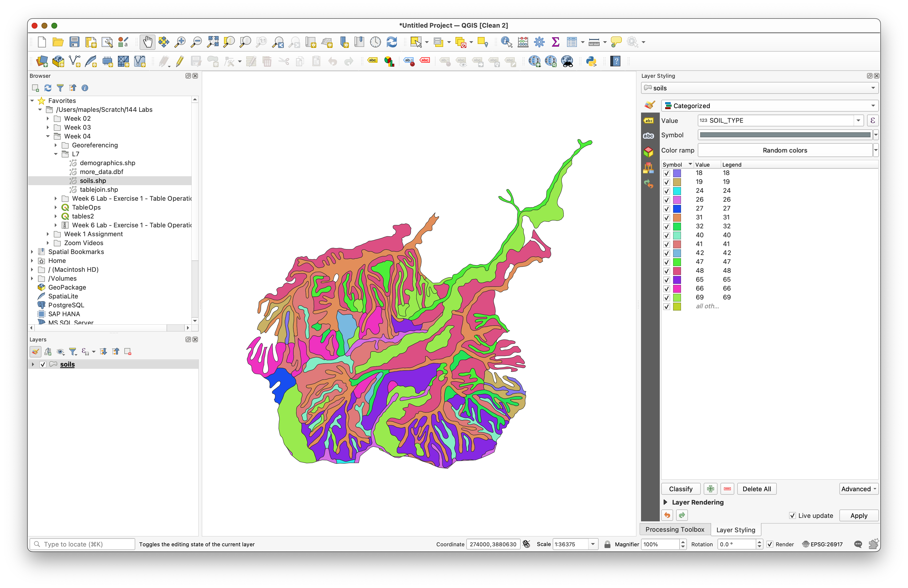Image resolution: width=908 pixels, height=588 pixels.
Task: Expand the Layer Rendering section
Action: [x=665, y=502]
